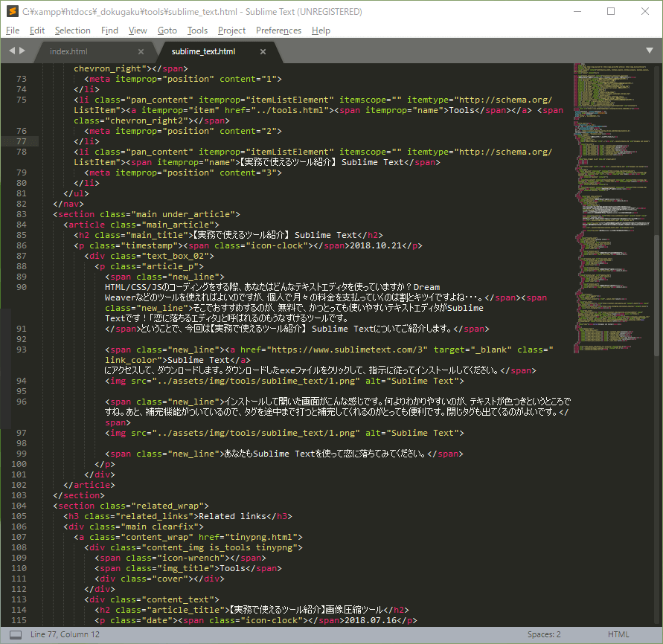Screen dimensions: 663x644
Task: Click content="3" on line 79
Action: pos(249,173)
